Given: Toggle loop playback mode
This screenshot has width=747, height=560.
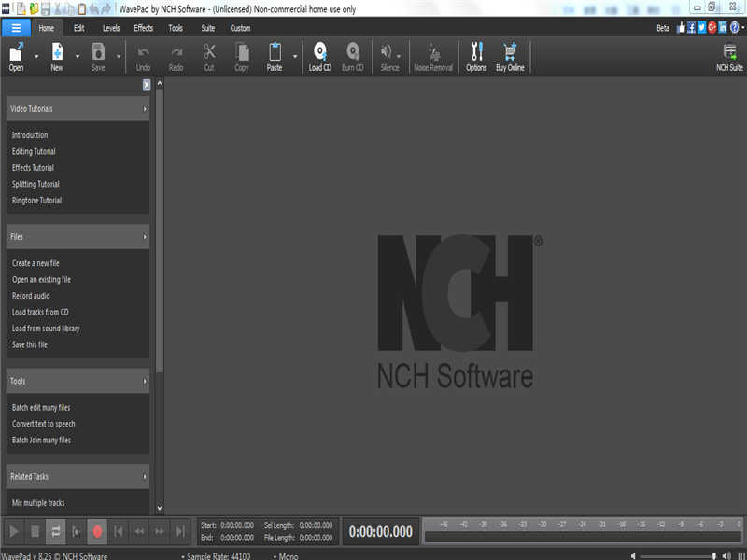Looking at the screenshot, I should point(56,531).
